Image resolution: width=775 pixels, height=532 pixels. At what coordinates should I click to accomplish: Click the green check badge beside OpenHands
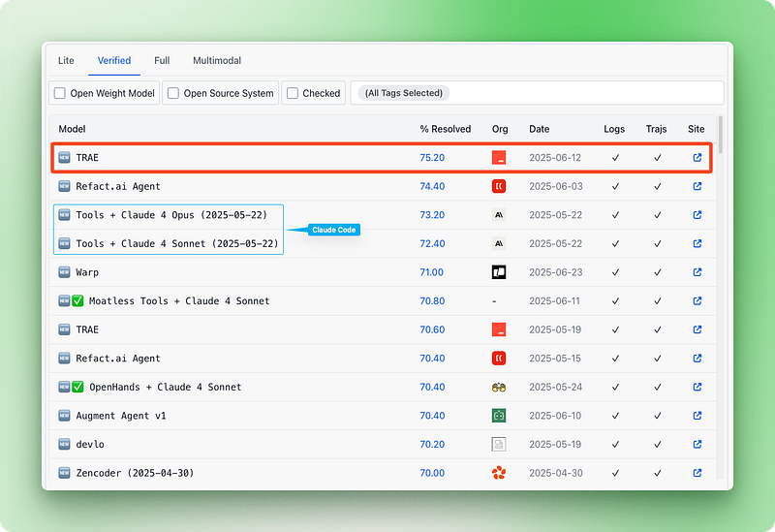pos(77,387)
